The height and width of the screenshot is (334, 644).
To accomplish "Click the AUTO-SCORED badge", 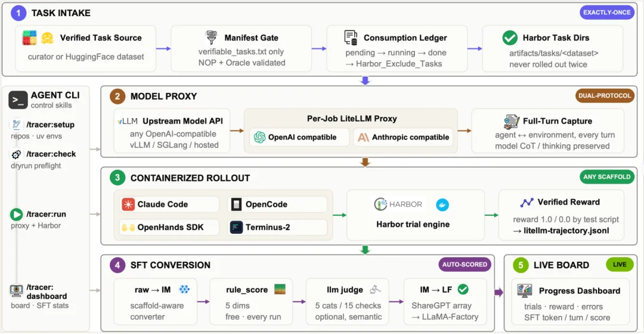I will 465,265.
